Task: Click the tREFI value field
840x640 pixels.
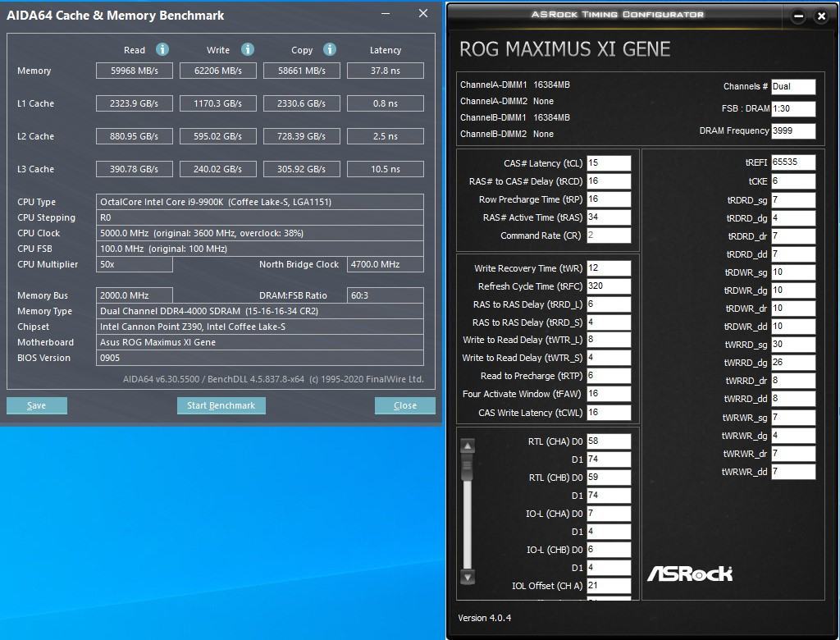Action: click(x=793, y=162)
